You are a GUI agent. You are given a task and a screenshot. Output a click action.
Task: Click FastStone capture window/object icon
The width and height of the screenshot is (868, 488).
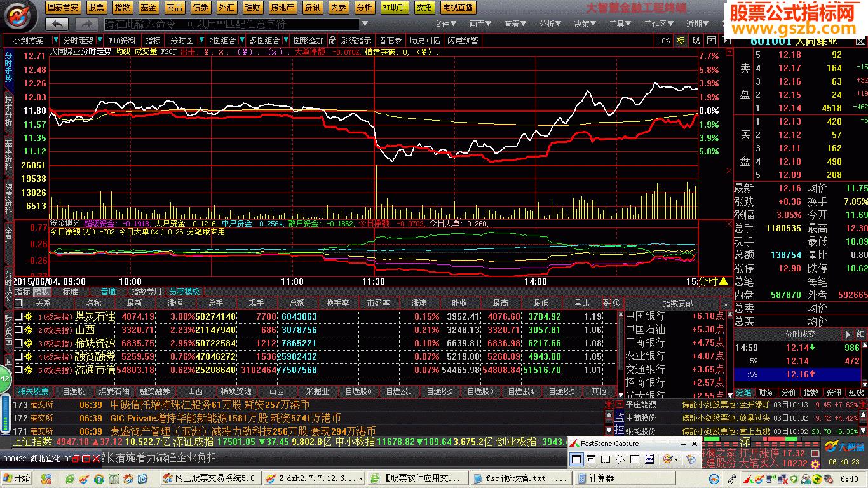pyautogui.click(x=591, y=459)
